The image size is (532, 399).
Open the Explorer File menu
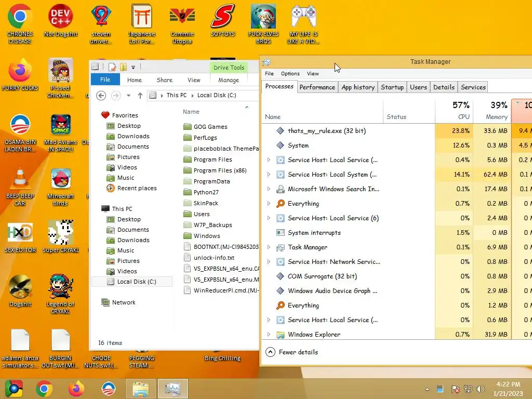point(105,79)
